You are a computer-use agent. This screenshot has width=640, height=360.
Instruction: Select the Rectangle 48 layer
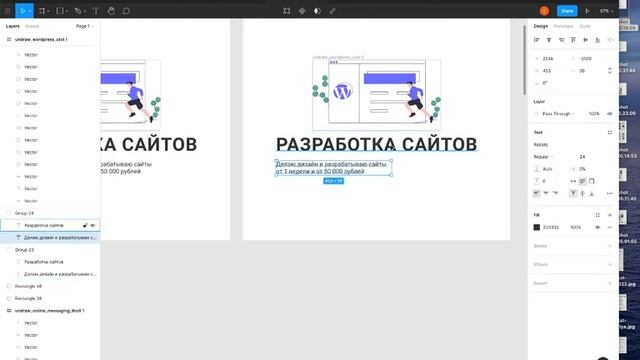[50, 286]
